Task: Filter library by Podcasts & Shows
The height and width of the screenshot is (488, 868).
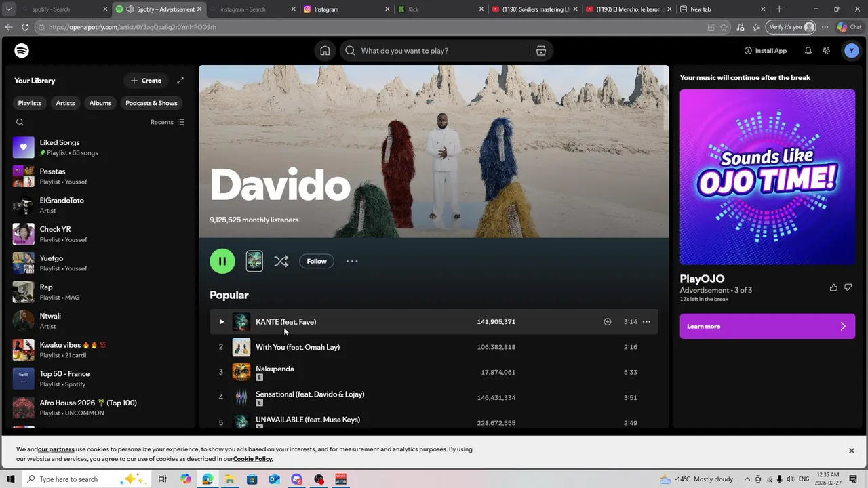Action: [x=151, y=103]
